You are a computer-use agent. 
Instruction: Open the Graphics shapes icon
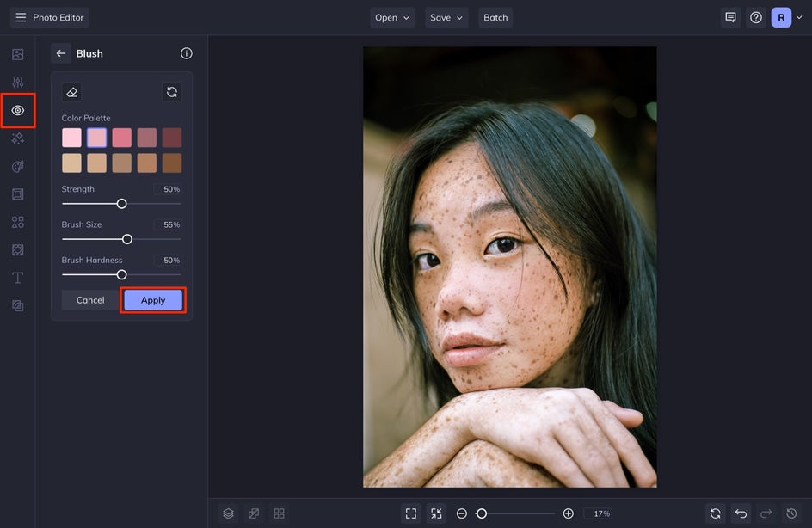pos(17,222)
